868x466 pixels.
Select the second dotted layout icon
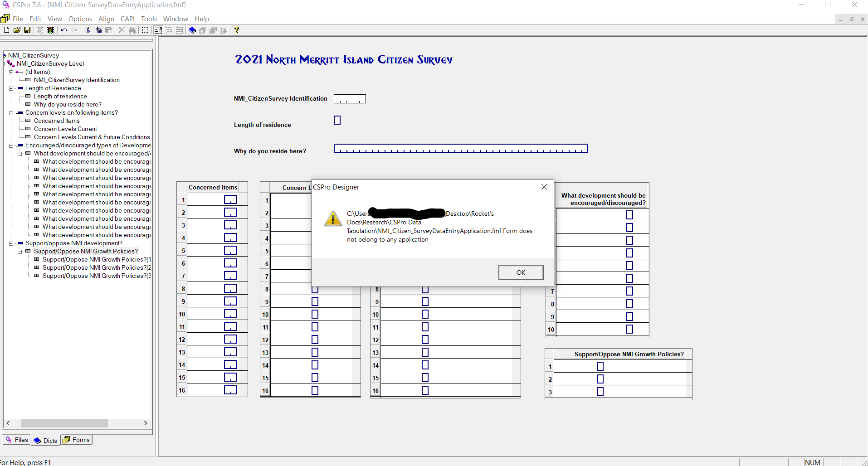click(x=169, y=30)
